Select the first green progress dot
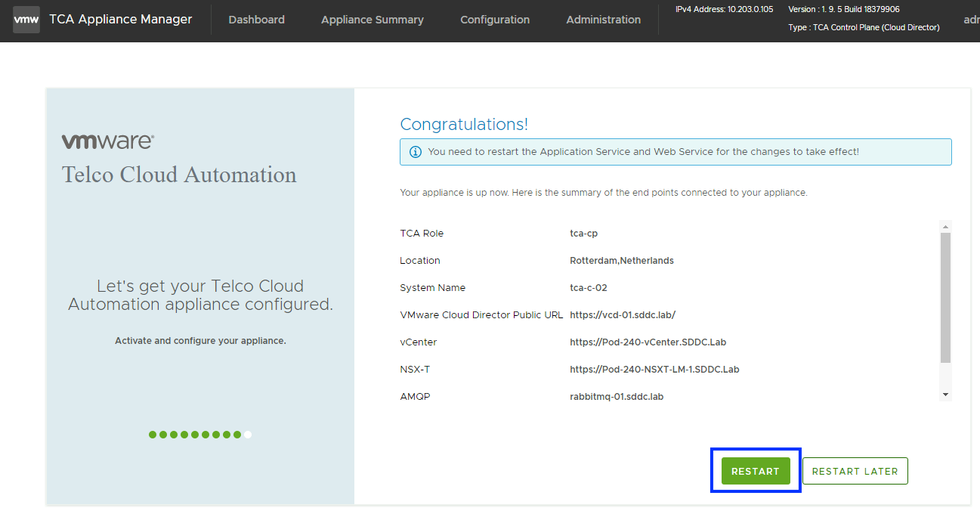This screenshot has width=980, height=514. (153, 435)
